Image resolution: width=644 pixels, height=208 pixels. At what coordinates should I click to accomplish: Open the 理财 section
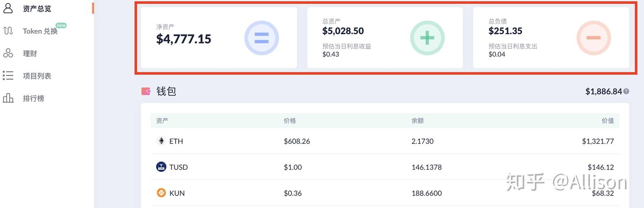[x=30, y=54]
